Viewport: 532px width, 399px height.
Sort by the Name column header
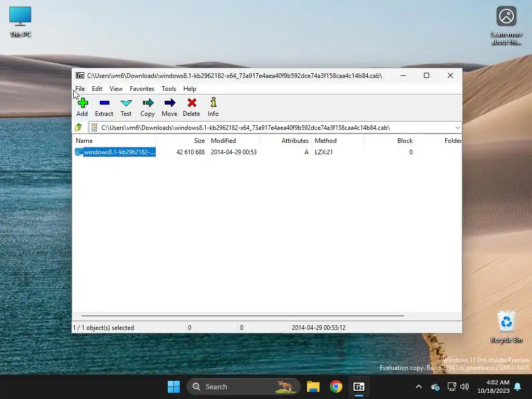pos(114,140)
